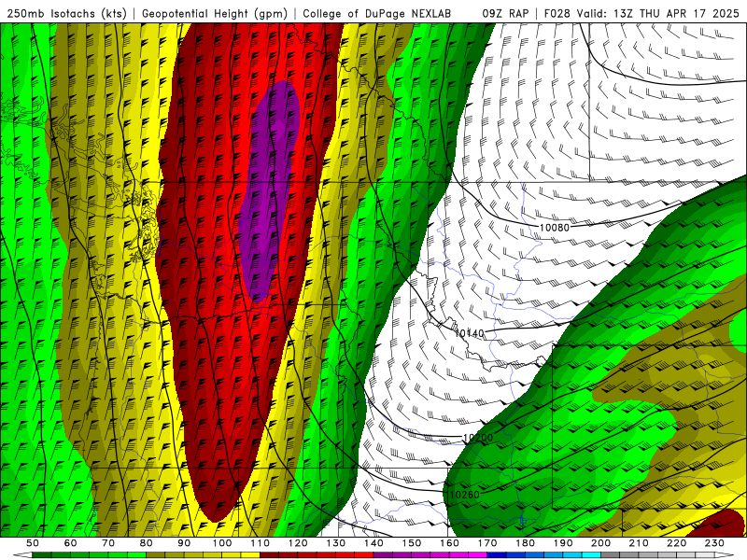
Task: Click the 10200 height contour label
Action: tap(478, 438)
